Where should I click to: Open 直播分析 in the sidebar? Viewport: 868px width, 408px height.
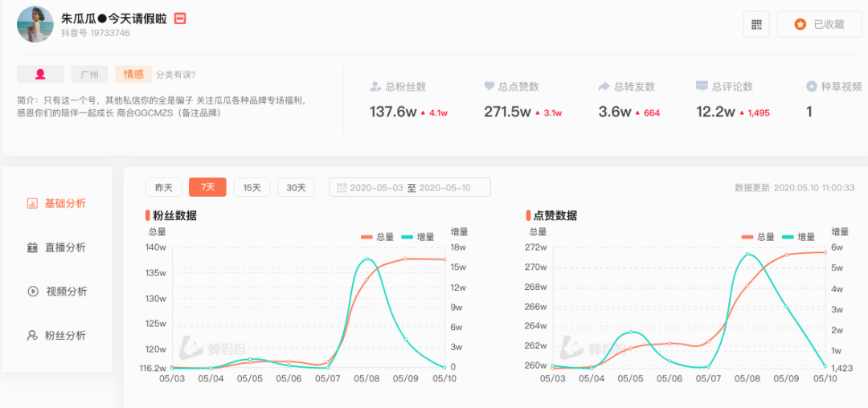[x=56, y=247]
